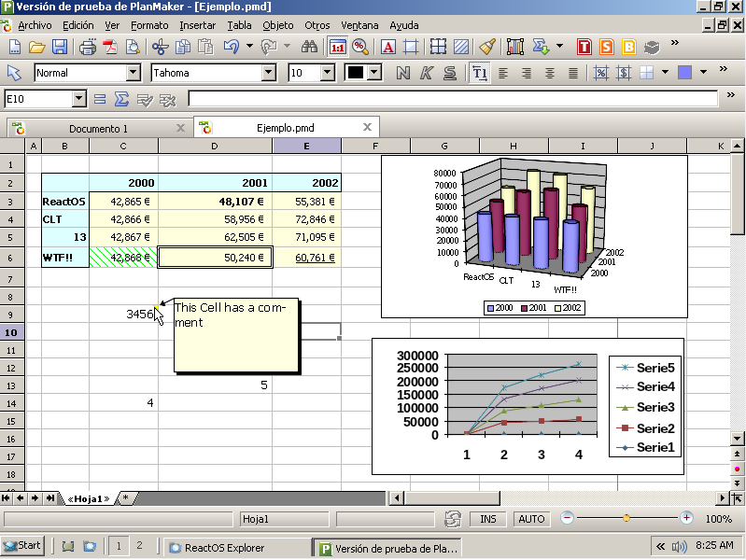Cut selection with the scissors icon
The height and width of the screenshot is (560, 746).
(159, 46)
